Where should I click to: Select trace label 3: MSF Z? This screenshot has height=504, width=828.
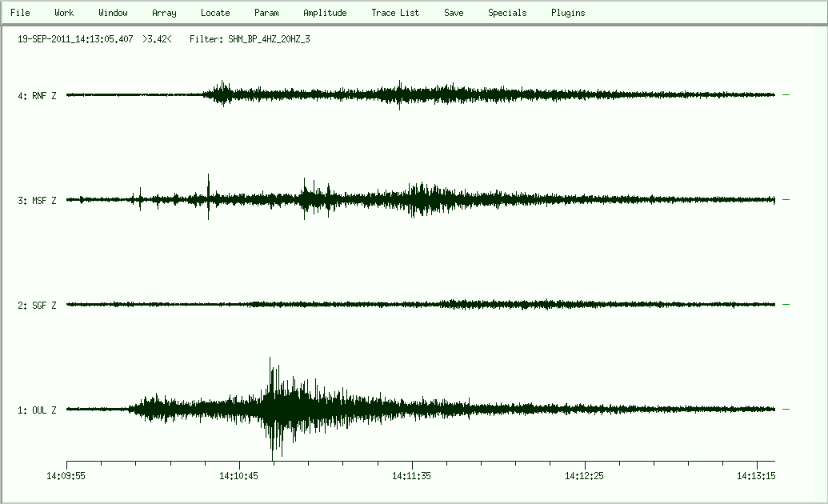37,201
